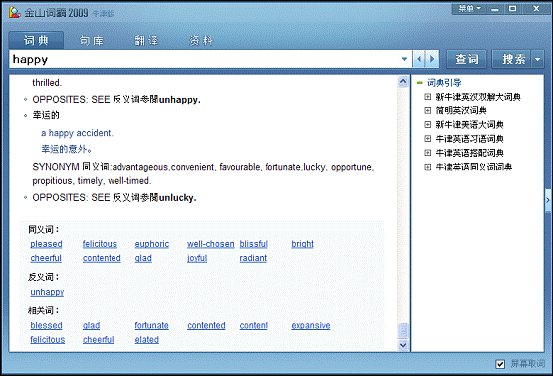Expand 牛津英语习语词典 tree node

click(427, 139)
